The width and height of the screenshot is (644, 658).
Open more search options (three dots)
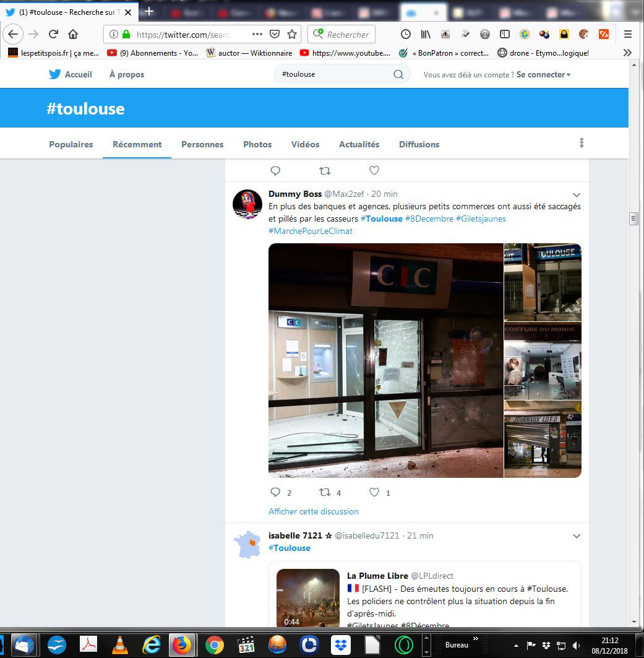pyautogui.click(x=582, y=143)
